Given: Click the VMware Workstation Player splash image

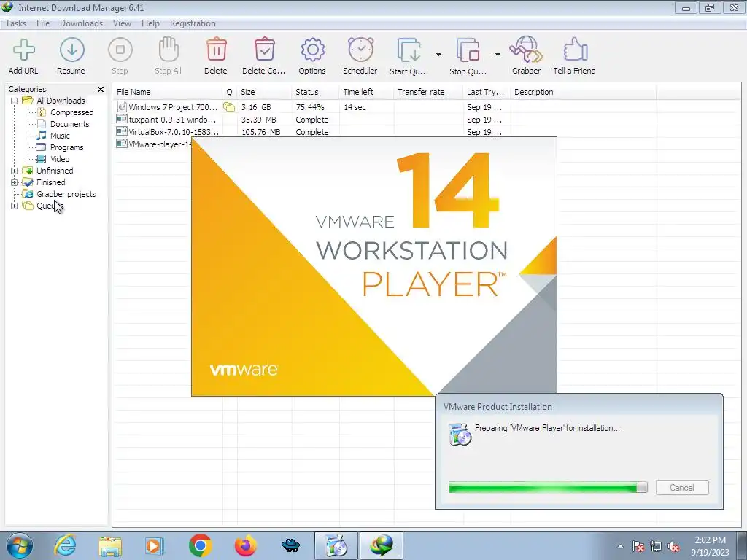Looking at the screenshot, I should point(374,267).
